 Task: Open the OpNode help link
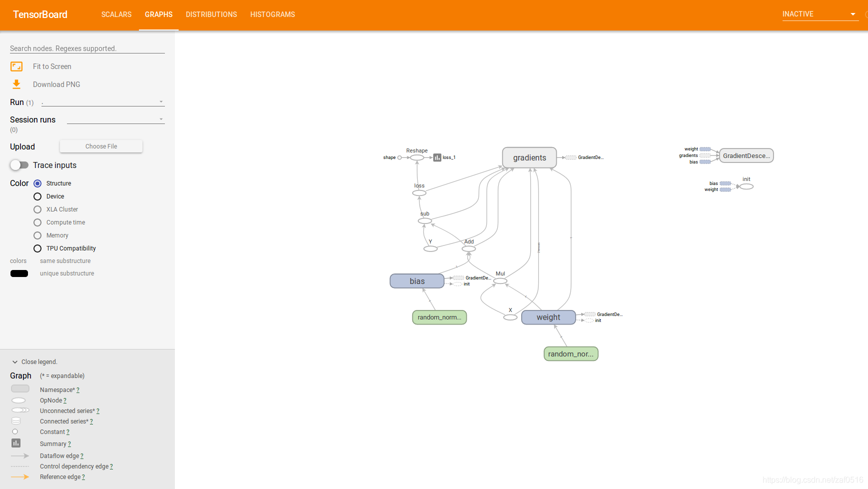(65, 400)
